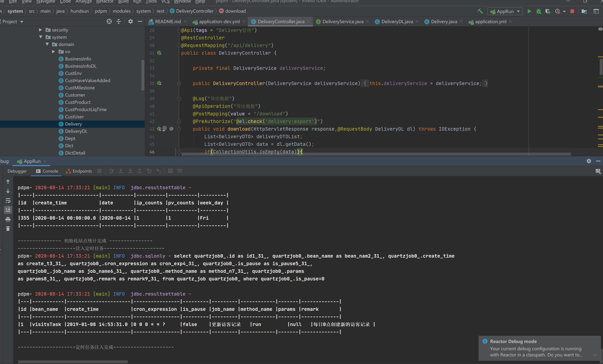This screenshot has width=603, height=364.
Task: Click the Spring bean gutter icon on line 31
Action: point(159,53)
